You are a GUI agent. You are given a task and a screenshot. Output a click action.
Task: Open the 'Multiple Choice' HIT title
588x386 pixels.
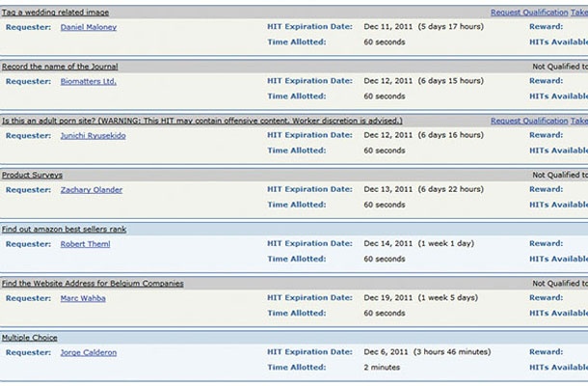click(30, 338)
